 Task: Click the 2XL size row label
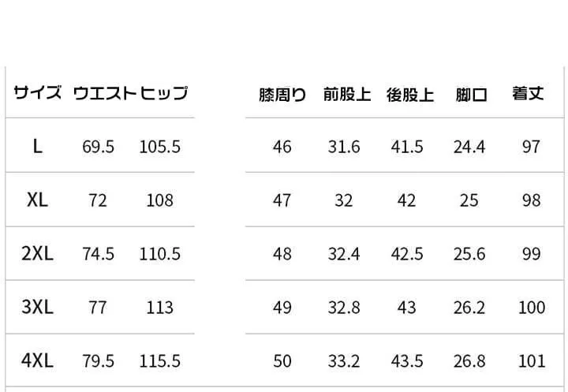pos(37,253)
